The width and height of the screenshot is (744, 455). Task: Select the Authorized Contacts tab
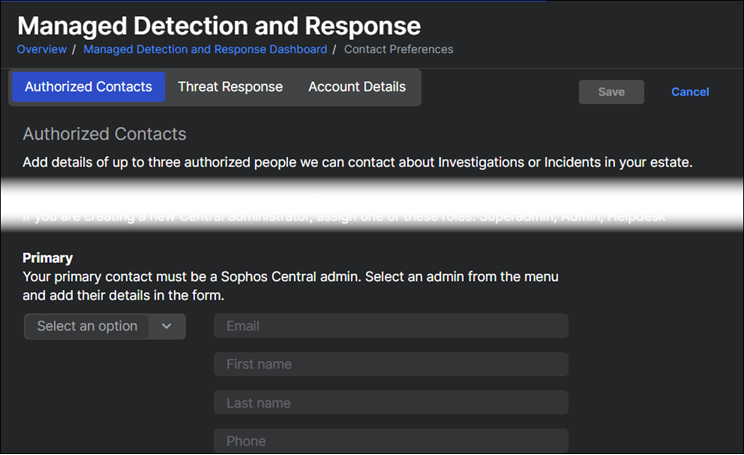(x=88, y=87)
